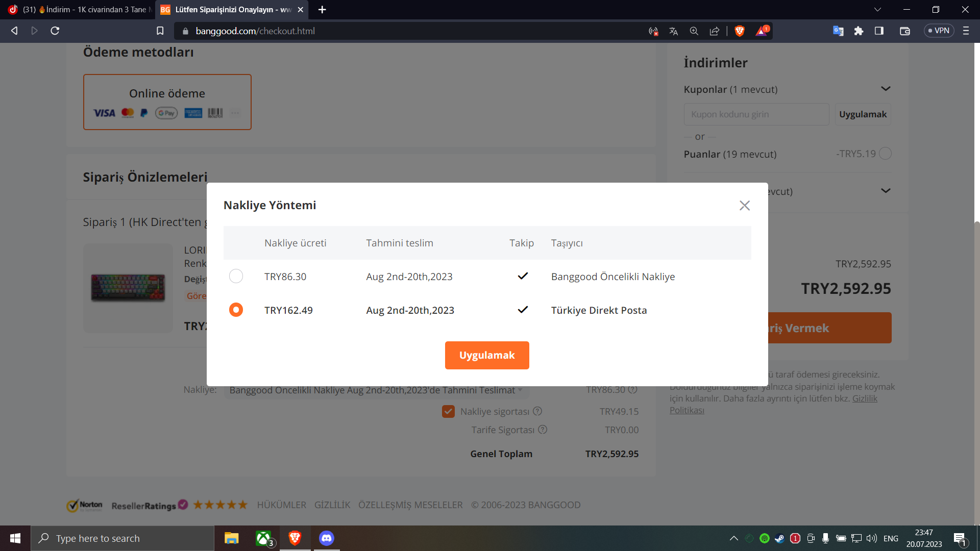Click the Brave Shields lion icon
This screenshot has width=980, height=551.
pos(739,31)
